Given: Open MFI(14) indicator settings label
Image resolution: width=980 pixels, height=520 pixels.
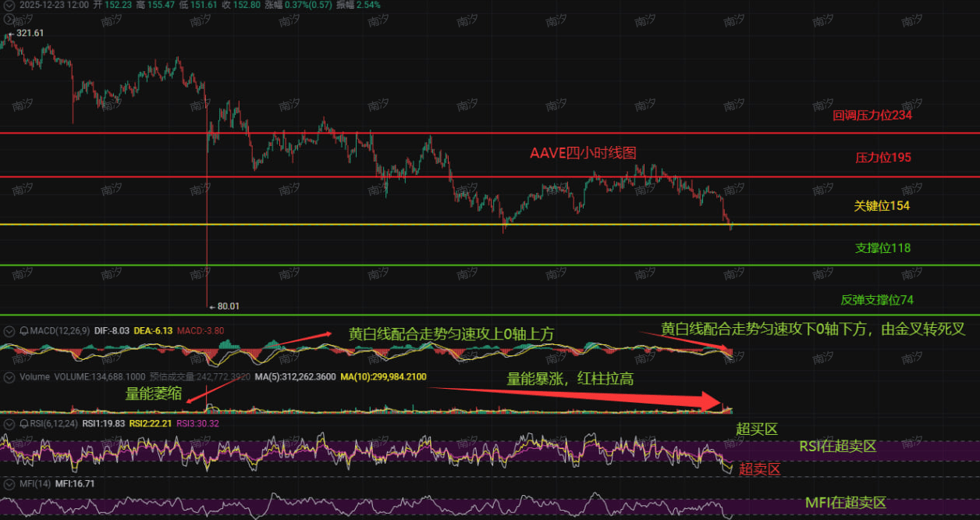Looking at the screenshot, I should (35, 484).
